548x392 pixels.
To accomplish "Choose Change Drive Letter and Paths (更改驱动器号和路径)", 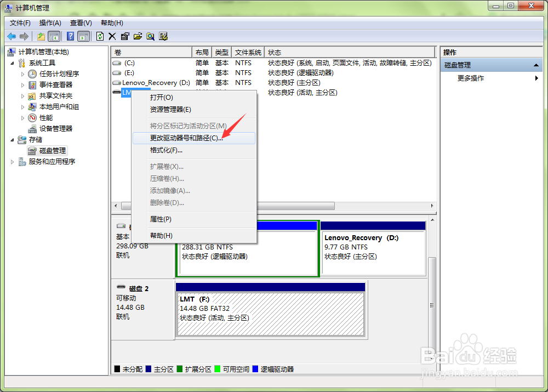I will [194, 138].
